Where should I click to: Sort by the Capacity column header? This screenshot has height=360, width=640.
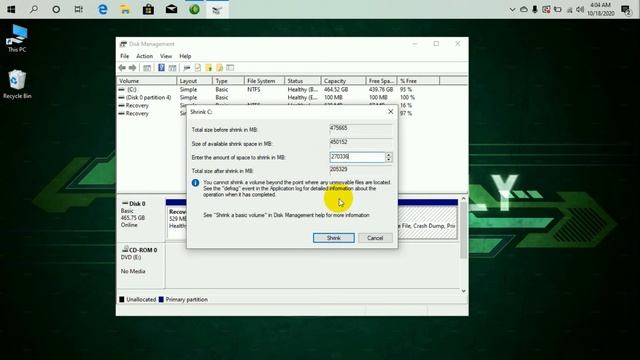point(343,81)
